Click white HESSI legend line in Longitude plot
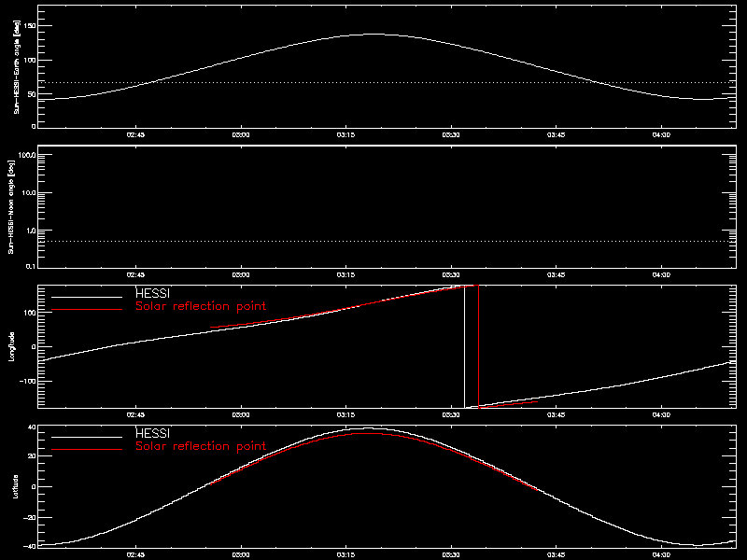The image size is (747, 560). tap(87, 297)
